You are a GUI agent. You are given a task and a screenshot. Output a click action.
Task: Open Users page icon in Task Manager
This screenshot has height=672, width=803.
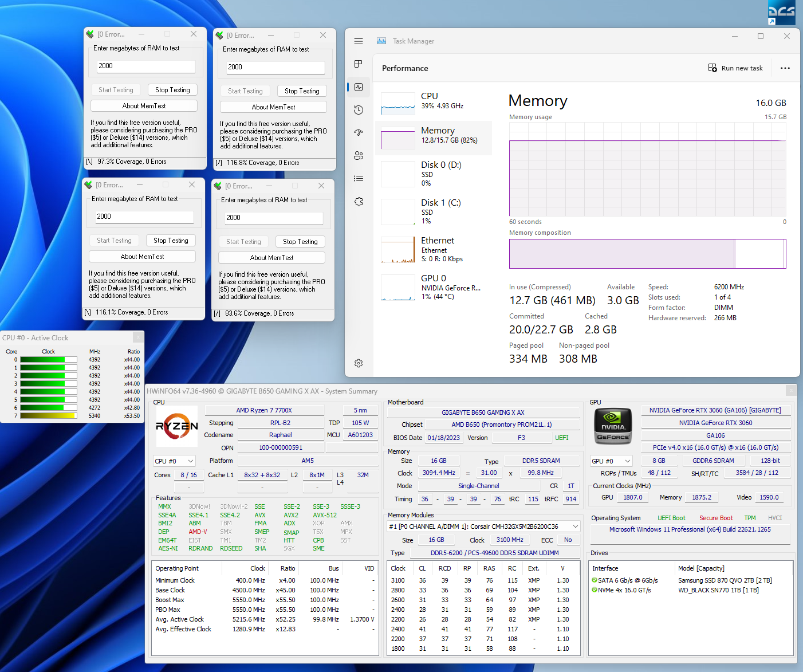[x=359, y=155]
